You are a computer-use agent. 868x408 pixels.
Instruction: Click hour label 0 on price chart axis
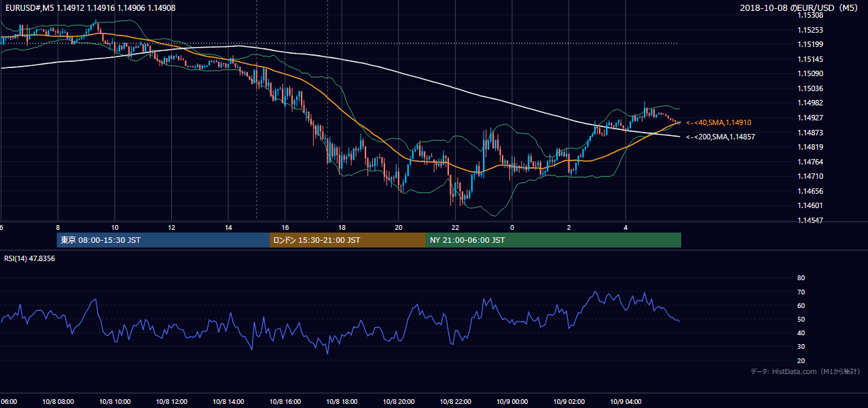coord(512,227)
